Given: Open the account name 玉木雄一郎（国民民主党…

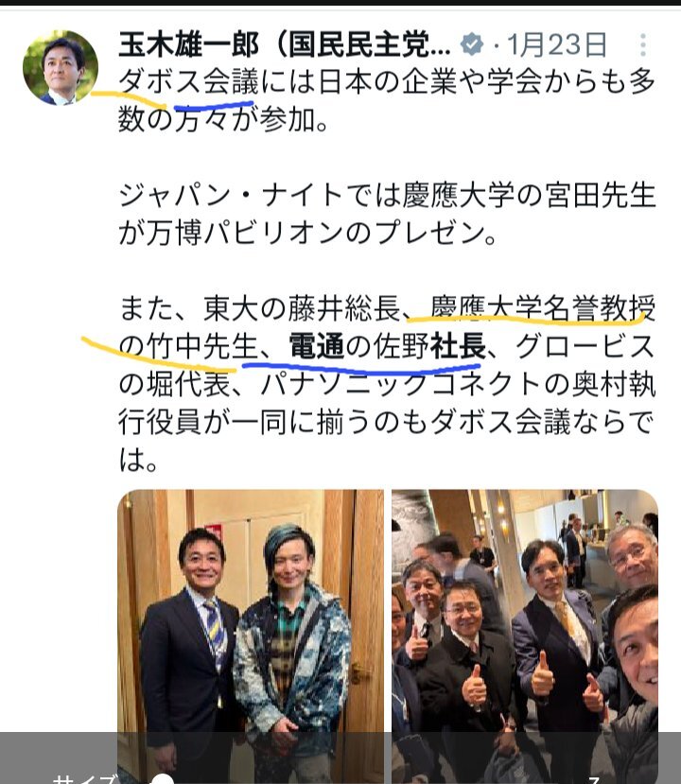Looking at the screenshot, I should pyautogui.click(x=284, y=44).
